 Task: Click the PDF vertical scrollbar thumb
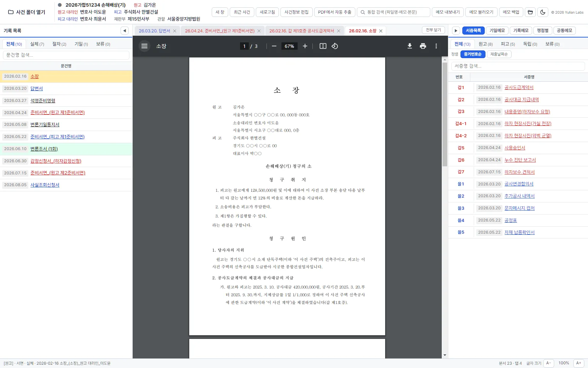445,114
